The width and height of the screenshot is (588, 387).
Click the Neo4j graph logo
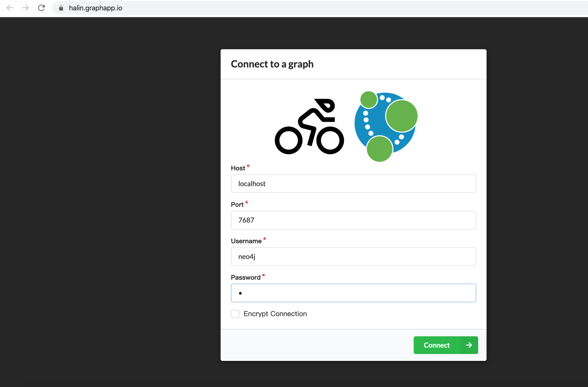[386, 127]
